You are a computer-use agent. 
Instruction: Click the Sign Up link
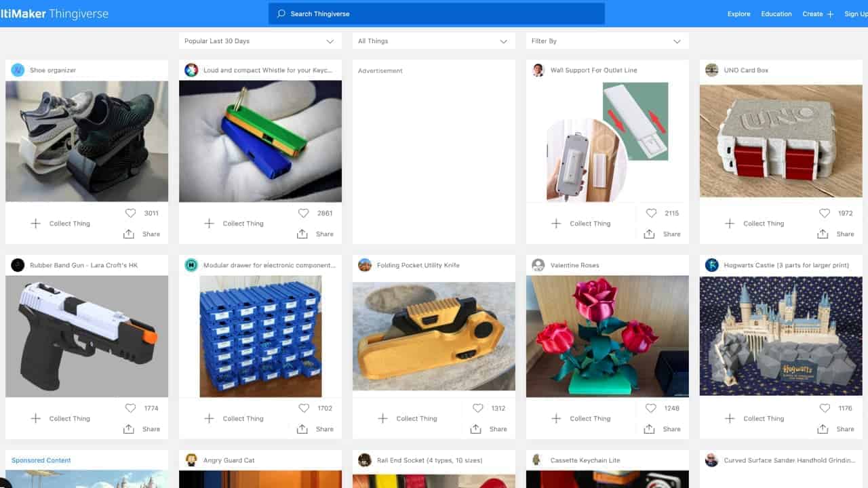pyautogui.click(x=856, y=14)
